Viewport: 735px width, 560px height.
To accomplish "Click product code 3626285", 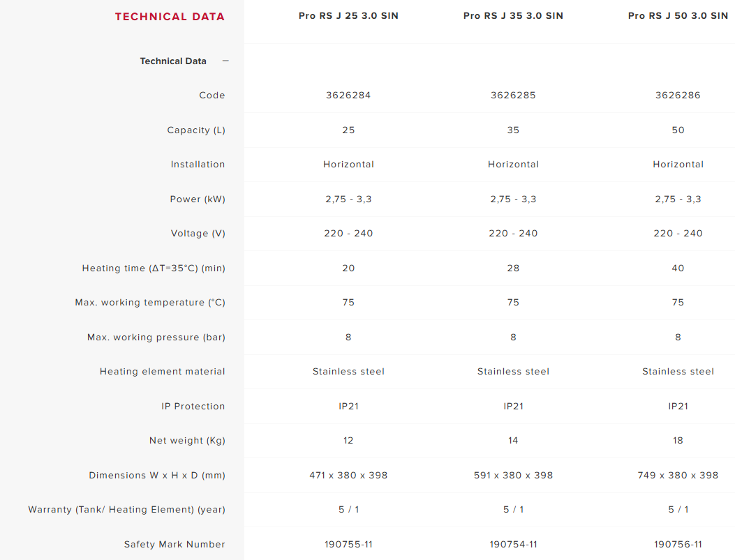I will click(513, 95).
